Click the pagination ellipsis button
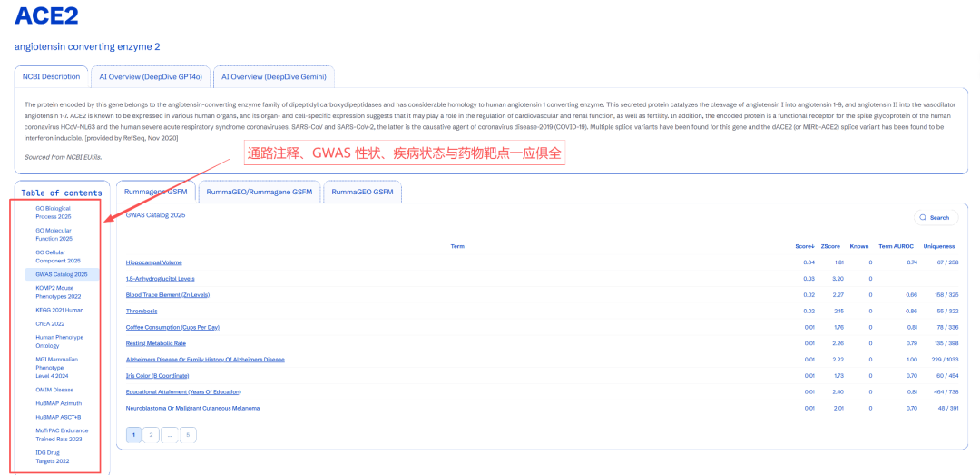980x475 pixels. pos(170,435)
